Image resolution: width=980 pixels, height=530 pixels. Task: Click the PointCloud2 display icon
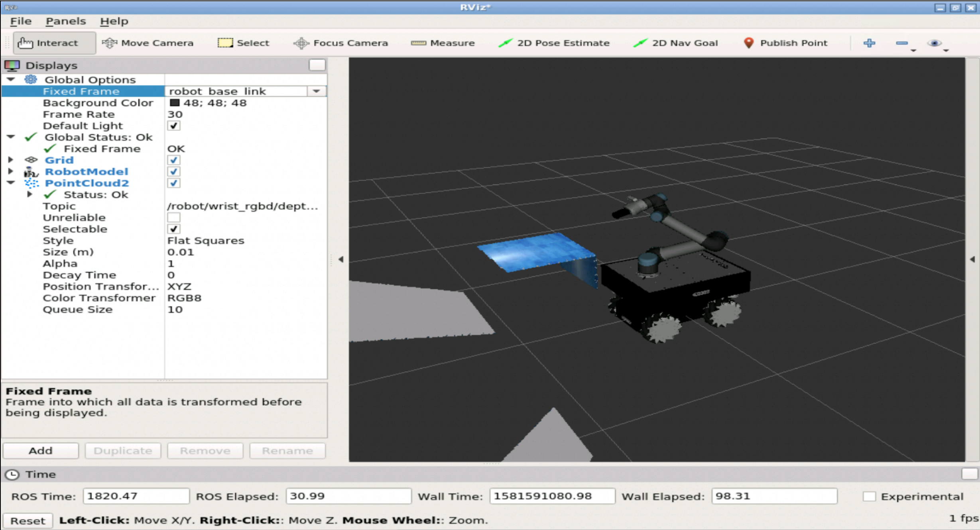pyautogui.click(x=31, y=183)
